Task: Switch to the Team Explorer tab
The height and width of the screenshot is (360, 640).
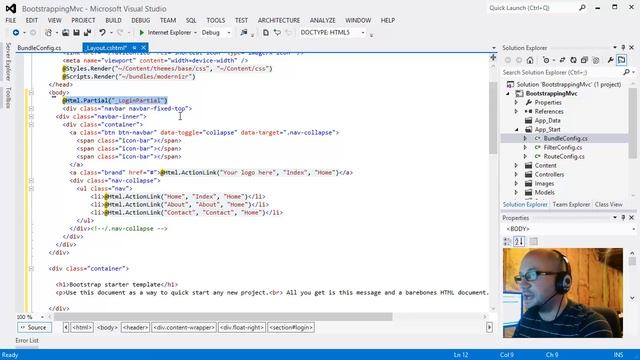Action: point(571,204)
